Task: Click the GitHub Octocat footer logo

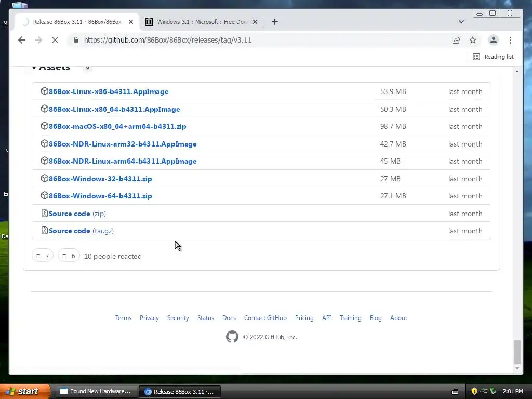Action: click(x=232, y=337)
